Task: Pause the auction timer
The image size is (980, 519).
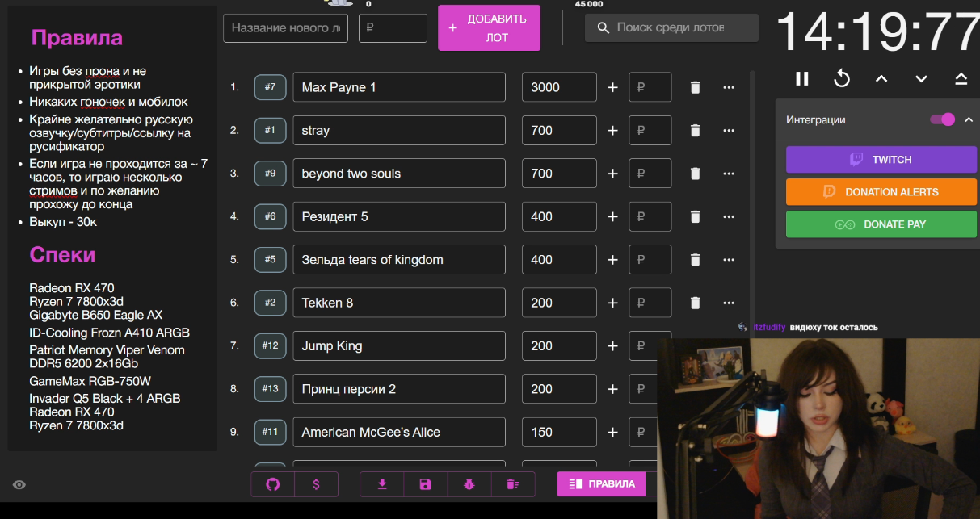Action: click(x=802, y=78)
